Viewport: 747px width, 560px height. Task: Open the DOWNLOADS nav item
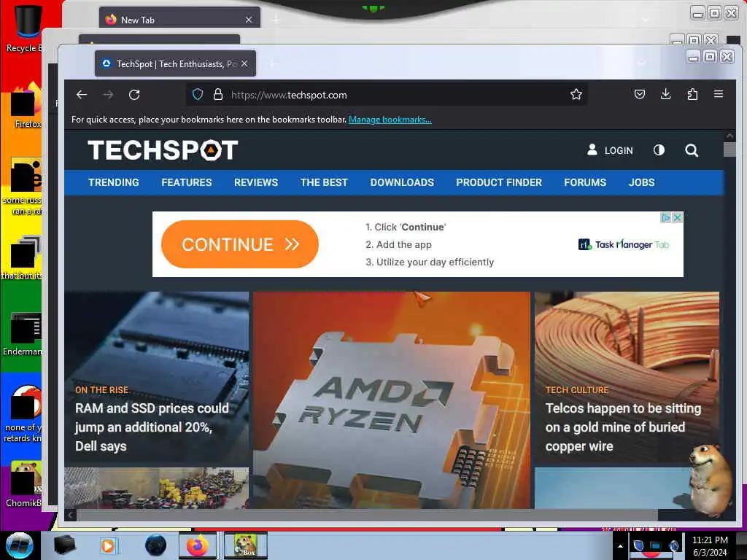[402, 182]
